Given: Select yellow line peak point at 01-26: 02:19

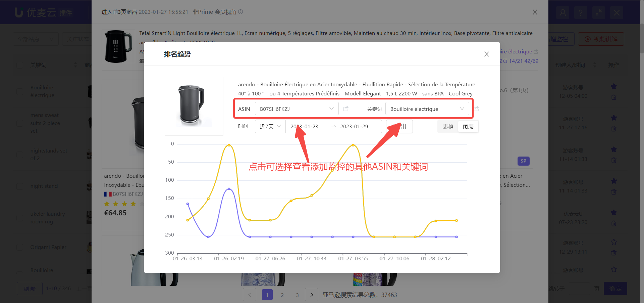Looking at the screenshot, I should pyautogui.click(x=229, y=145).
